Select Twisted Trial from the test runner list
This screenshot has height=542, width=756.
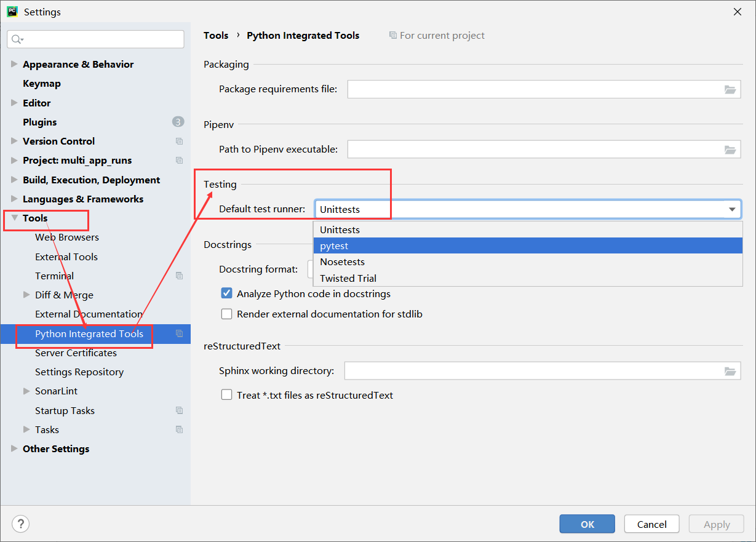pos(528,278)
